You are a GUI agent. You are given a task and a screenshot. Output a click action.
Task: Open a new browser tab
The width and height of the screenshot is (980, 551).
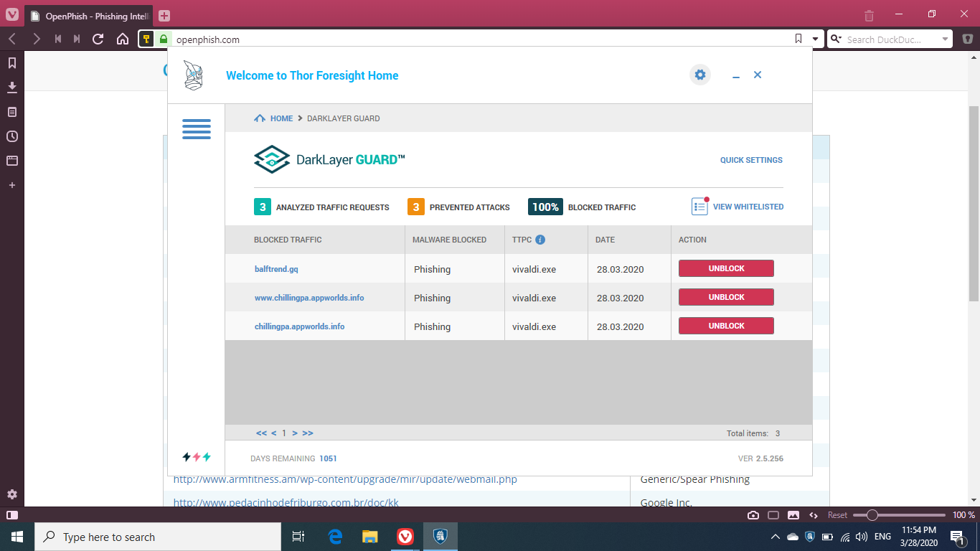pyautogui.click(x=164, y=16)
